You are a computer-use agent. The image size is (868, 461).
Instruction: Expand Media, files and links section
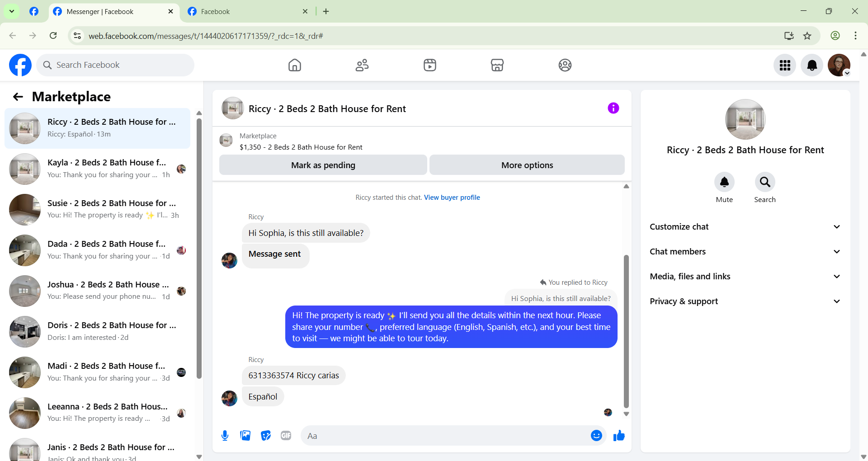[745, 277]
